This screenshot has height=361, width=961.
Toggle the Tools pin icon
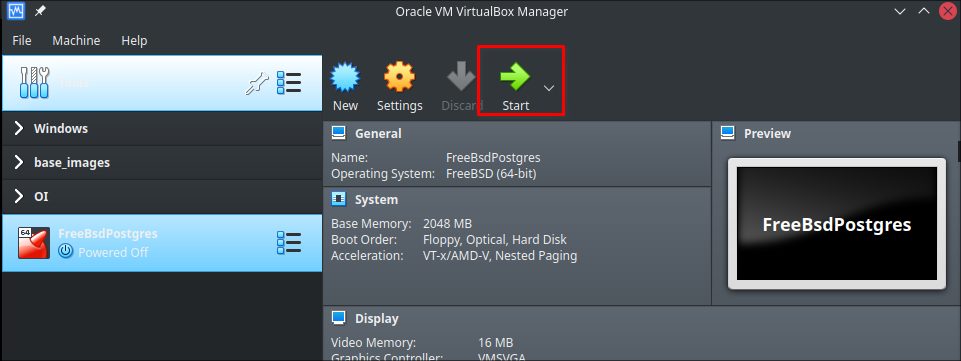tap(257, 83)
